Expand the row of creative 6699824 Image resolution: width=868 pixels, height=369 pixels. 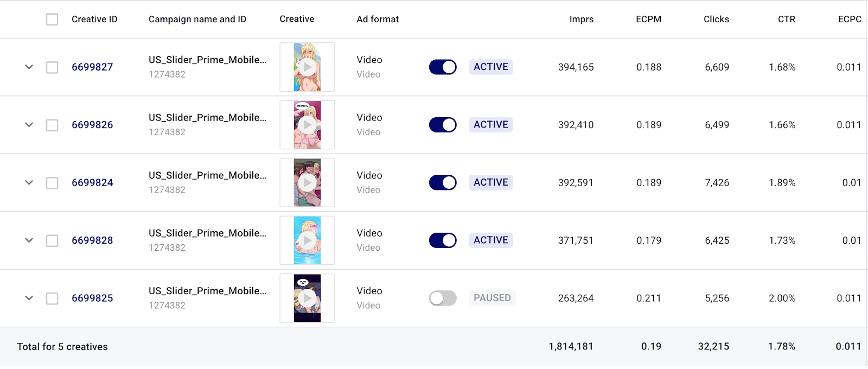coord(29,183)
